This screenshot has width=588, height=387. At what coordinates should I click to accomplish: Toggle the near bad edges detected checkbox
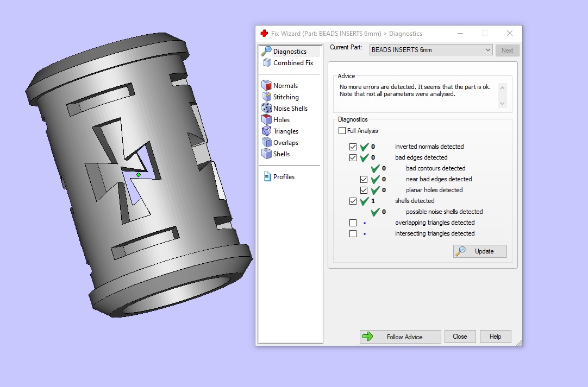[x=364, y=179]
